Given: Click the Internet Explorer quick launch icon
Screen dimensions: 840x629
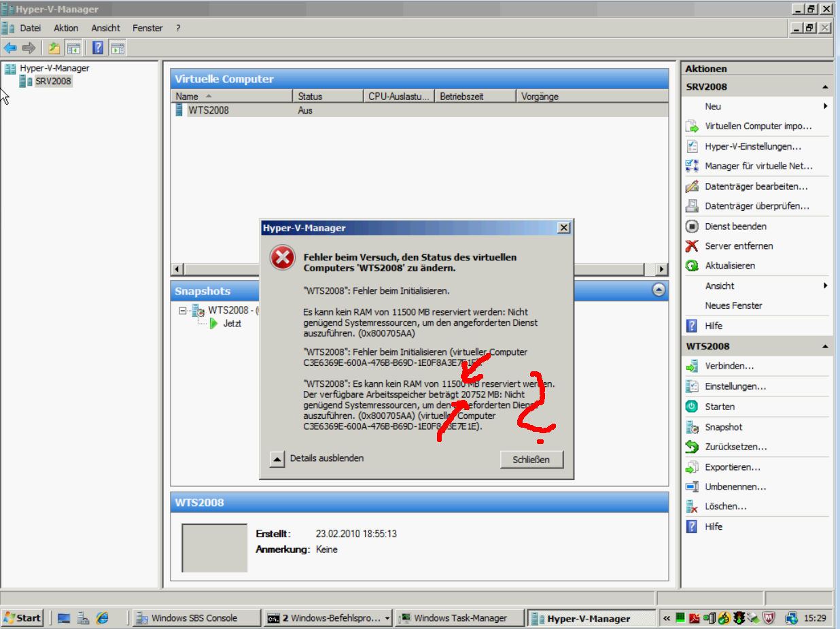Looking at the screenshot, I should coord(103,618).
